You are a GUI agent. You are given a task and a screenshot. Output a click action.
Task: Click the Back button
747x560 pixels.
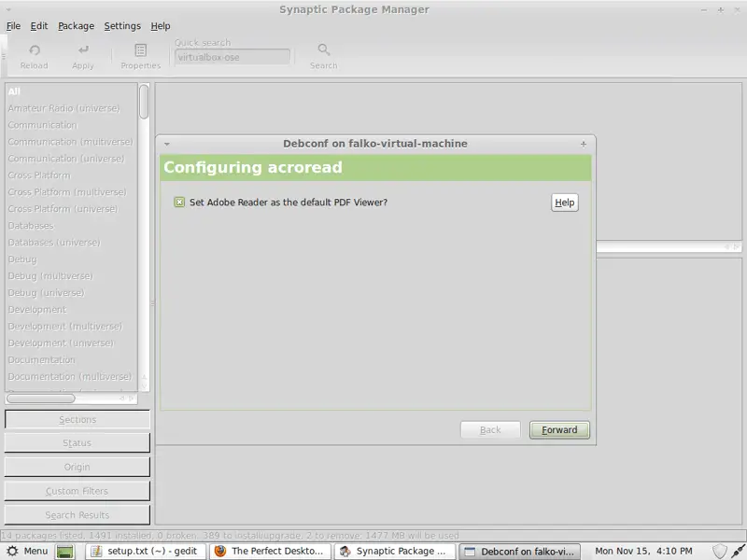(490, 430)
